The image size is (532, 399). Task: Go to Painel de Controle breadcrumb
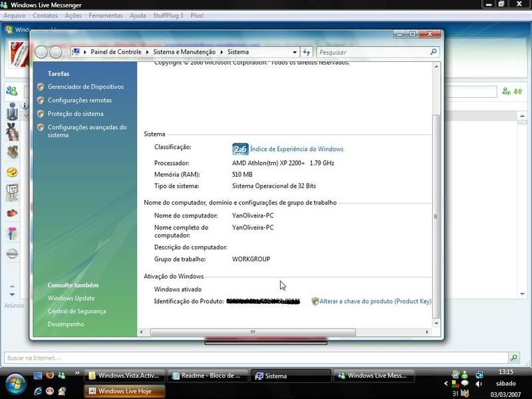click(x=116, y=52)
